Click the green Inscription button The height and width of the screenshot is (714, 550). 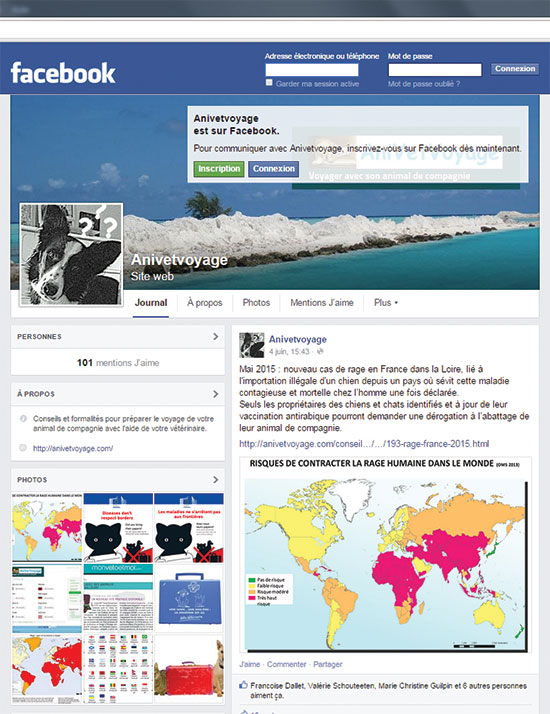219,168
